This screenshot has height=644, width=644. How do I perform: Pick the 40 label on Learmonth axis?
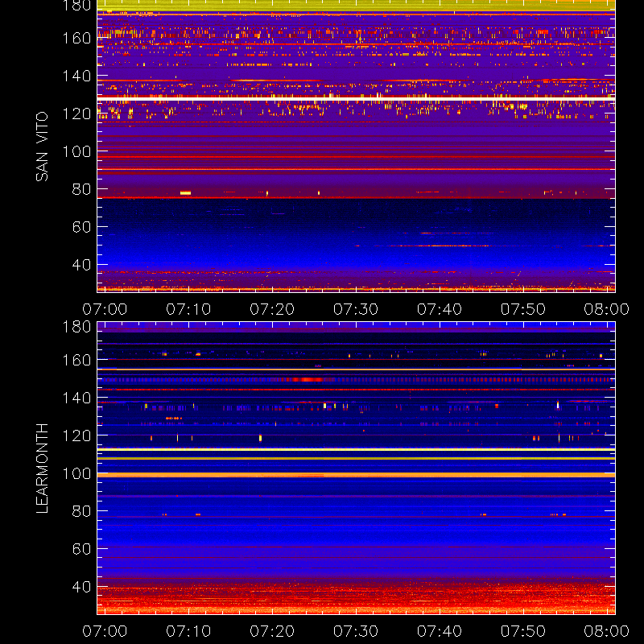pos(81,587)
